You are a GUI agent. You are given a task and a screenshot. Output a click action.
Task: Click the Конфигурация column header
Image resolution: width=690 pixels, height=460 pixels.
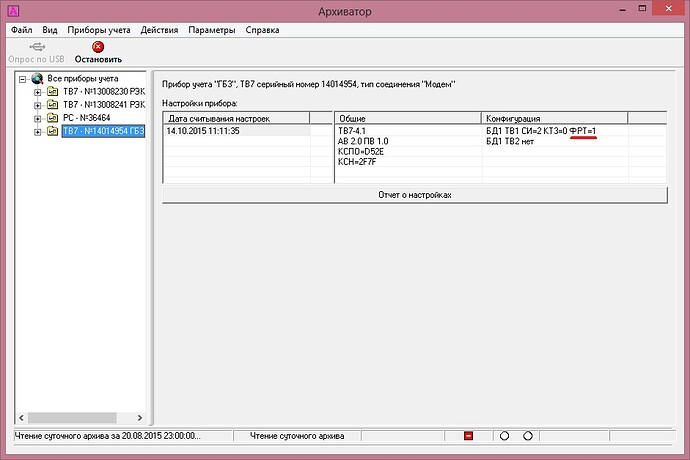554,118
